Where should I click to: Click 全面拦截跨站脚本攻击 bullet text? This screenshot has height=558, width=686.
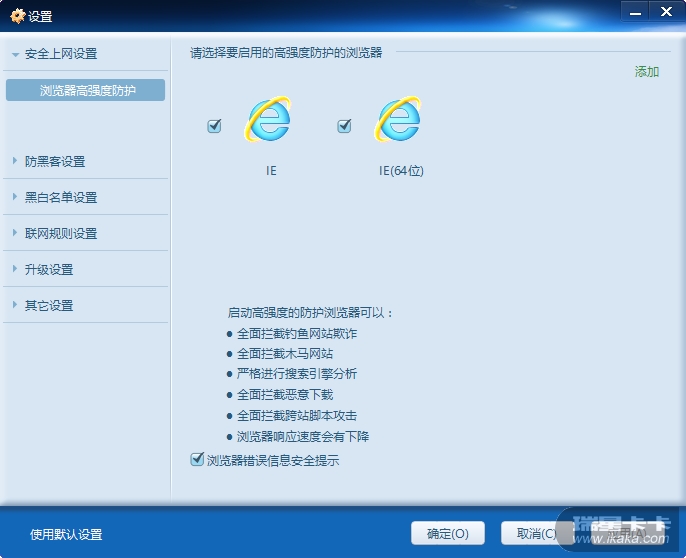(x=297, y=415)
